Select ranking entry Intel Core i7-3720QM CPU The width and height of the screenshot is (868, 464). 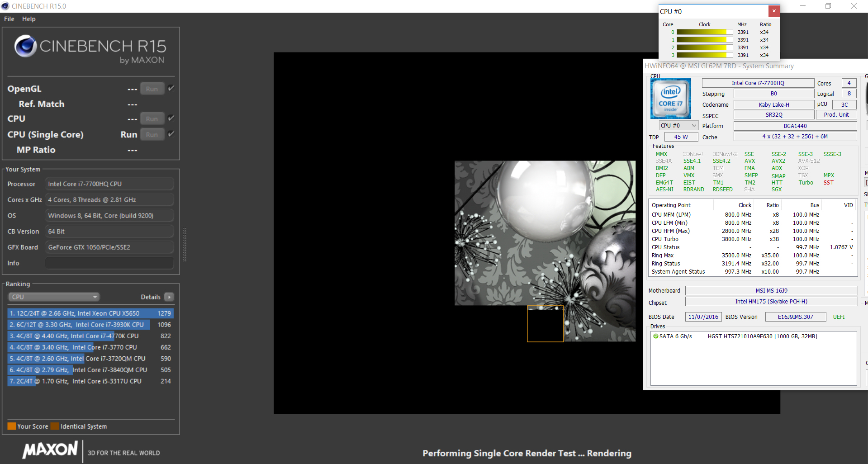pyautogui.click(x=90, y=358)
